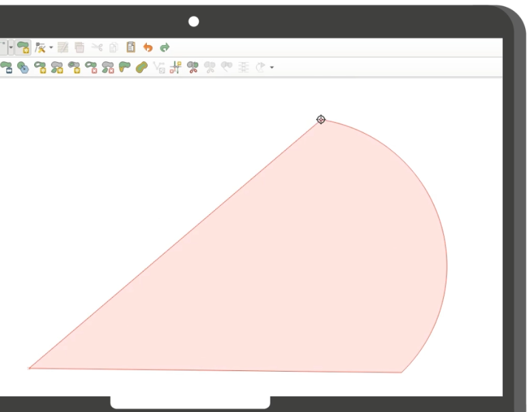
Task: Open the Vertex tool dropdown arrow
Action: tap(51, 48)
